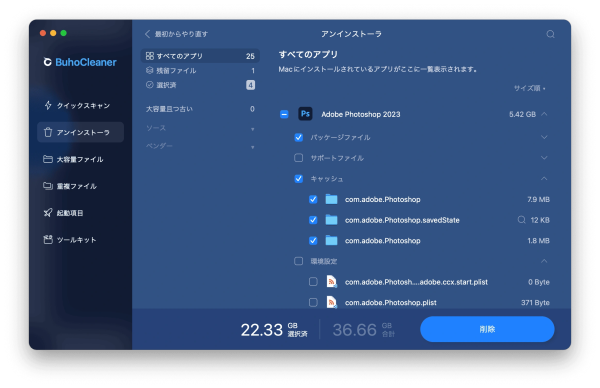600x388 pixels.
Task: Click plist icon of ccx.start.plist
Action: pyautogui.click(x=331, y=282)
